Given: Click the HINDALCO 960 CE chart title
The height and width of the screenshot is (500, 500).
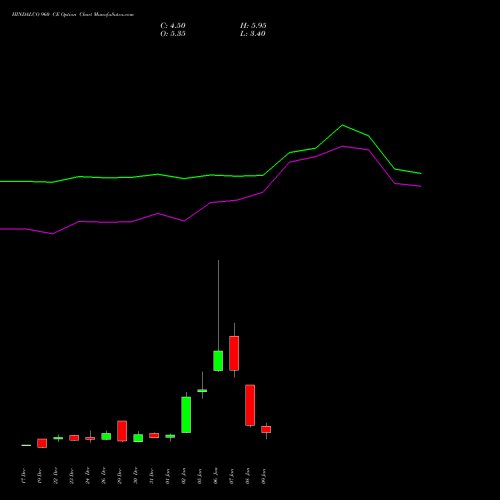Looking at the screenshot, I should [x=73, y=15].
